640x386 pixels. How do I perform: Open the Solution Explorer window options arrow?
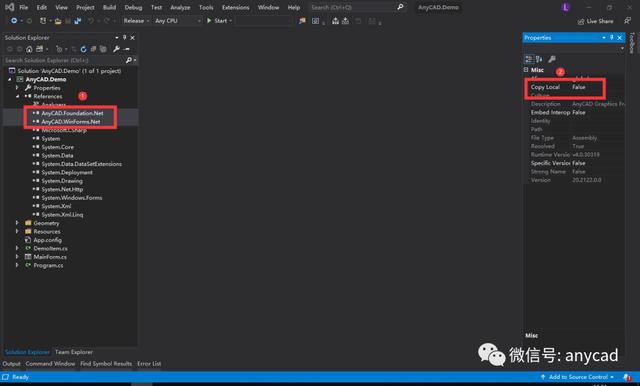pos(117,38)
